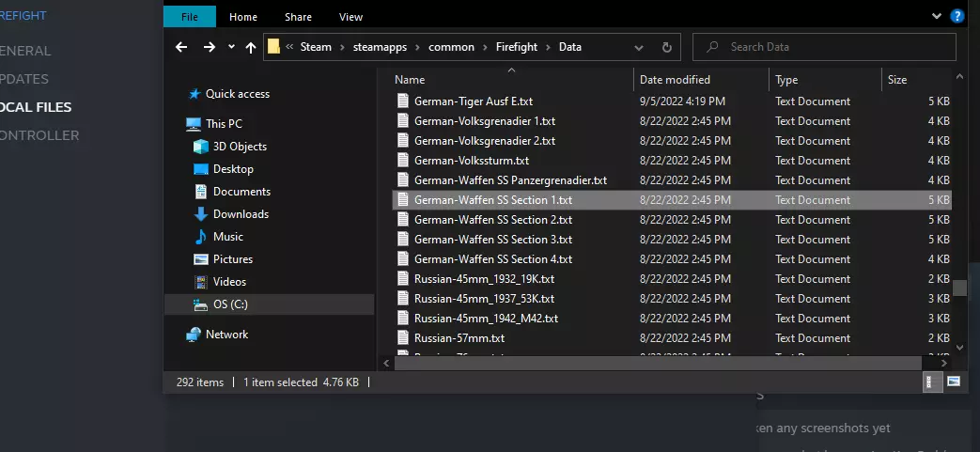Image resolution: width=980 pixels, height=452 pixels.
Task: Go up one folder level
Action: [251, 47]
